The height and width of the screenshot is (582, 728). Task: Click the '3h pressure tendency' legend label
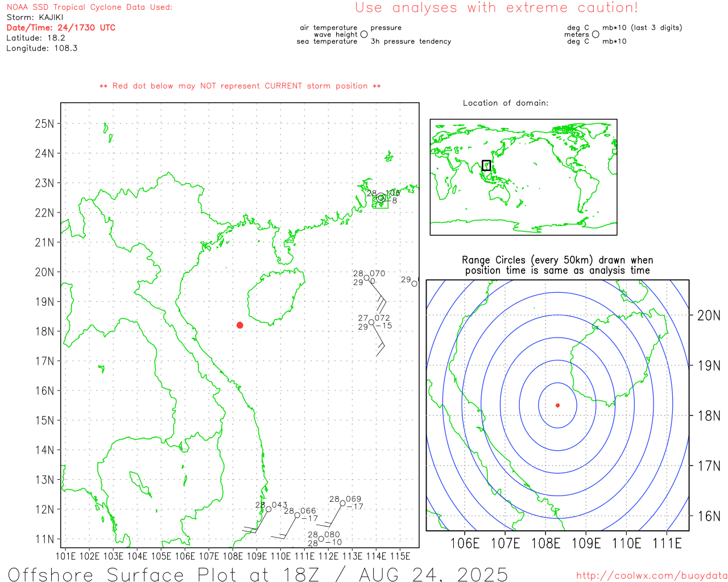411,41
